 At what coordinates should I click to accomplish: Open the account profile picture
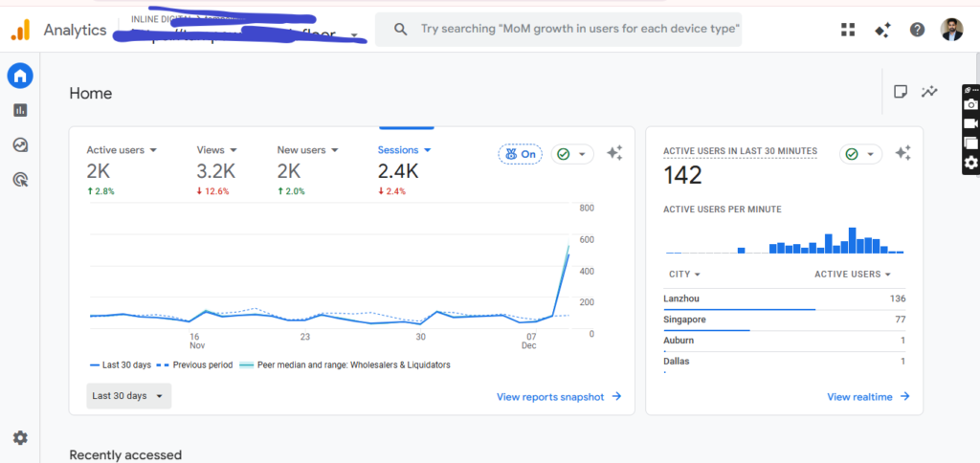[952, 30]
